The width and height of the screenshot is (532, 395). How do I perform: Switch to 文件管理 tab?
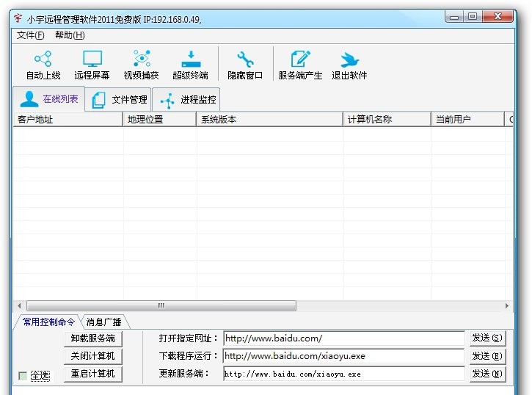[118, 99]
